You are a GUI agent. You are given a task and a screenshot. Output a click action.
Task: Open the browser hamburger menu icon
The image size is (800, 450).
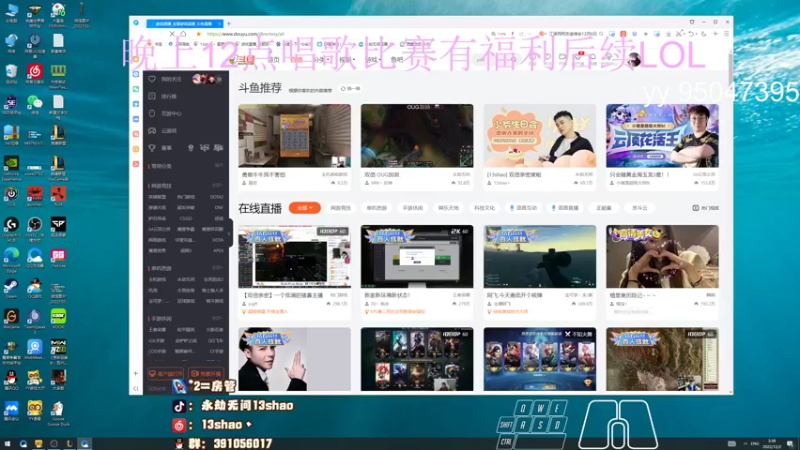727,34
